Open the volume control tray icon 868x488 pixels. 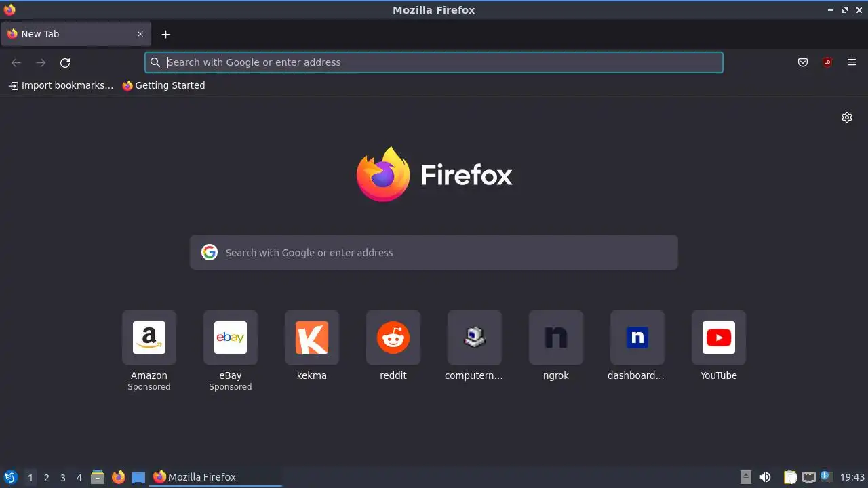(x=765, y=477)
